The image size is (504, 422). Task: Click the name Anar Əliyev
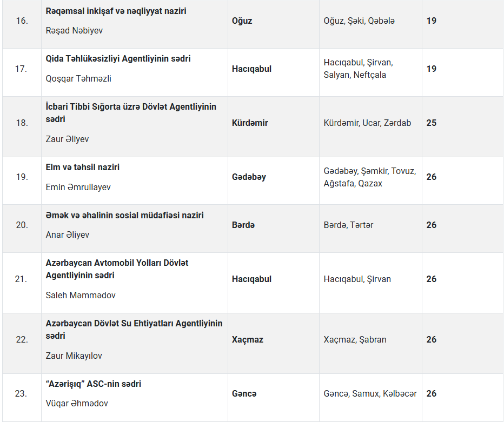coord(68,235)
